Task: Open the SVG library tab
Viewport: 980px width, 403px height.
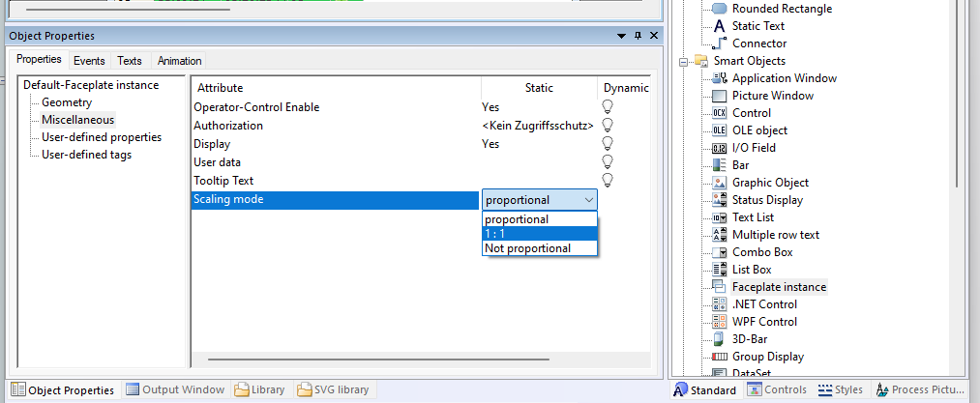Action: (333, 389)
